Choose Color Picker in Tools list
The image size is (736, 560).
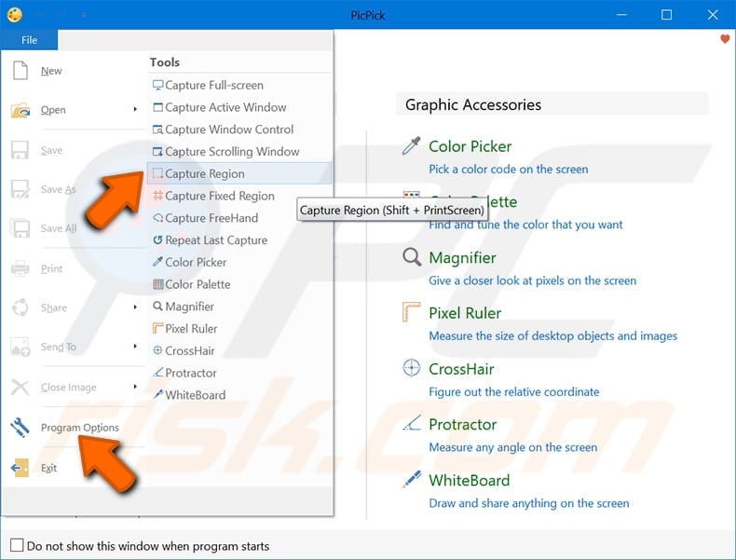coord(239,262)
